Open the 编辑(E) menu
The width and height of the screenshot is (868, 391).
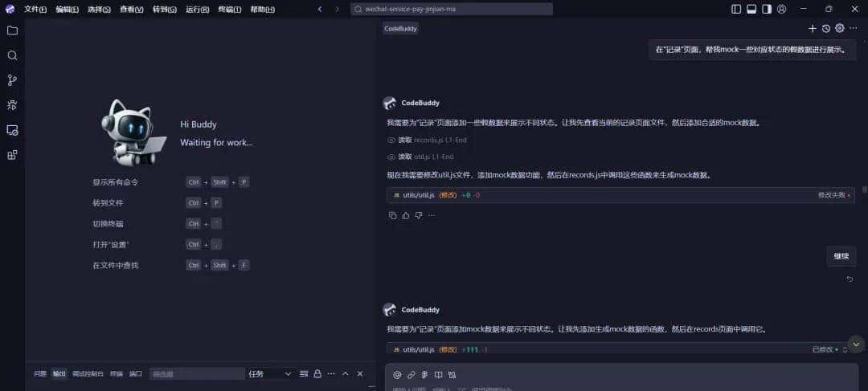coord(67,10)
